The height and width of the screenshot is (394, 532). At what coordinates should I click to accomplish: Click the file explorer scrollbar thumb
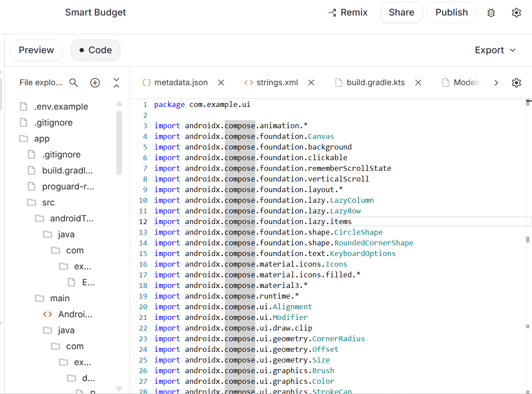click(x=119, y=143)
